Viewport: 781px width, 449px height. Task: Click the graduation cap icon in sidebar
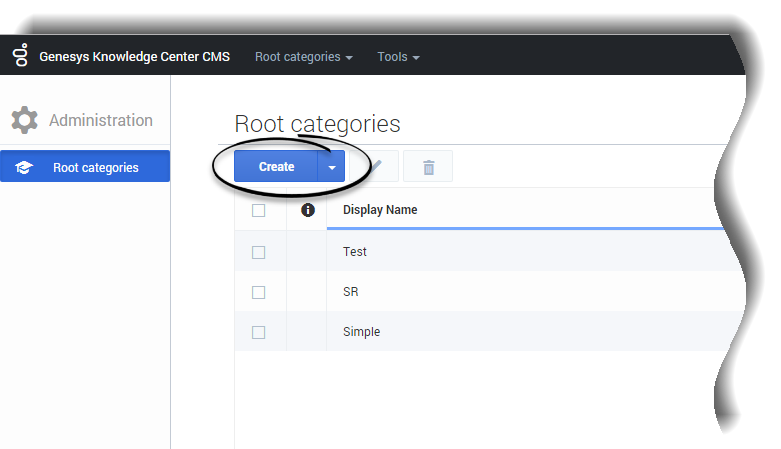click(x=25, y=168)
